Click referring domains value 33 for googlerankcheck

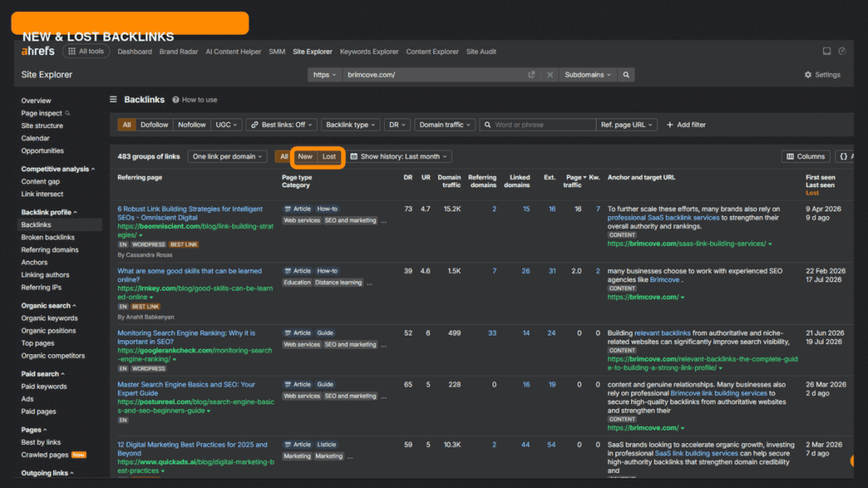[x=492, y=333]
